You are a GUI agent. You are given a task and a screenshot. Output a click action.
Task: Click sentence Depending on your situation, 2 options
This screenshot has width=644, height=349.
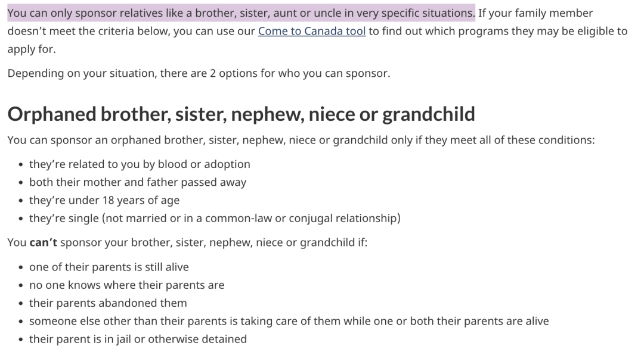(199, 73)
